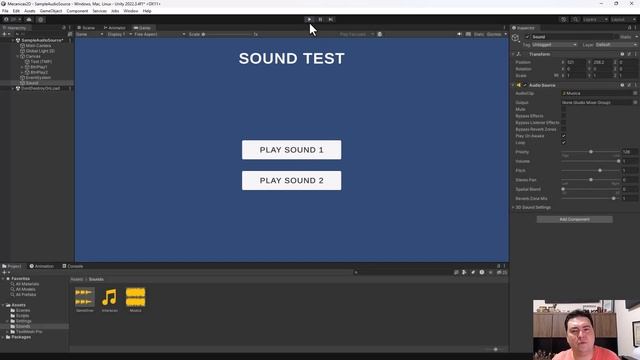
Task: Open the Component menu
Action: pos(77,11)
